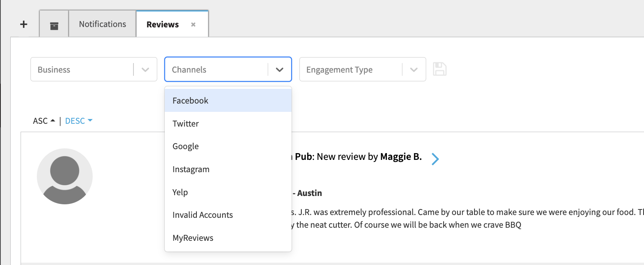
Task: Open the Business filter dropdown
Action: tap(94, 69)
